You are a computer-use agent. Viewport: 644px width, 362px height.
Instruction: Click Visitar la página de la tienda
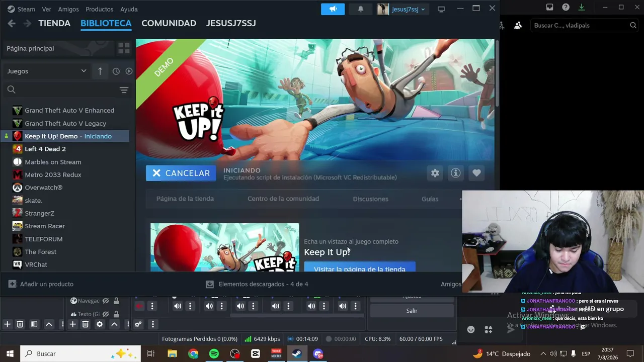(360, 267)
